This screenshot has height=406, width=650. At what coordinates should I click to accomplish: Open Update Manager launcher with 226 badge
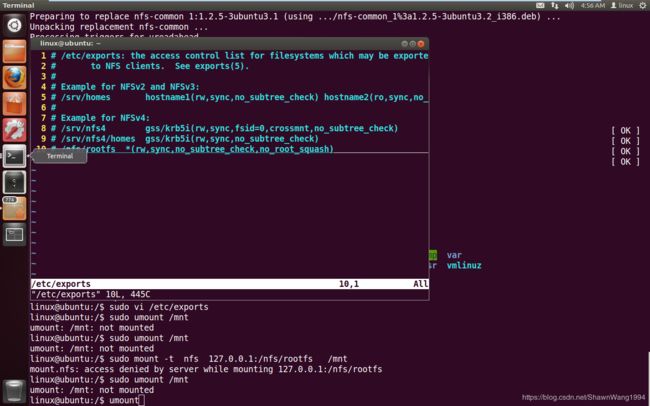tap(14, 208)
